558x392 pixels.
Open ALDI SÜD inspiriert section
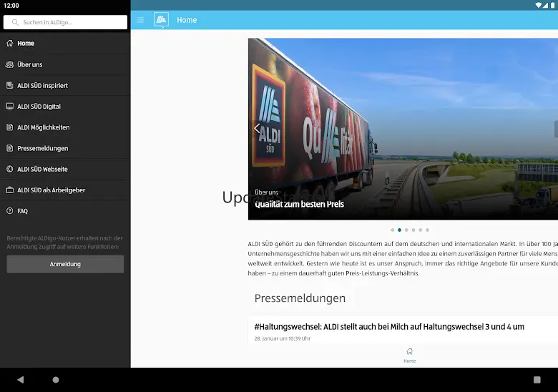(x=65, y=85)
